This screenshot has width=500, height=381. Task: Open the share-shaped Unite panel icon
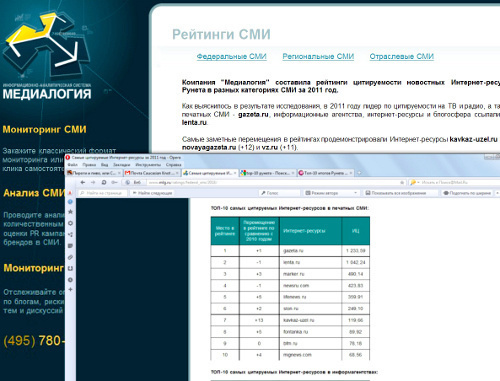point(70,234)
